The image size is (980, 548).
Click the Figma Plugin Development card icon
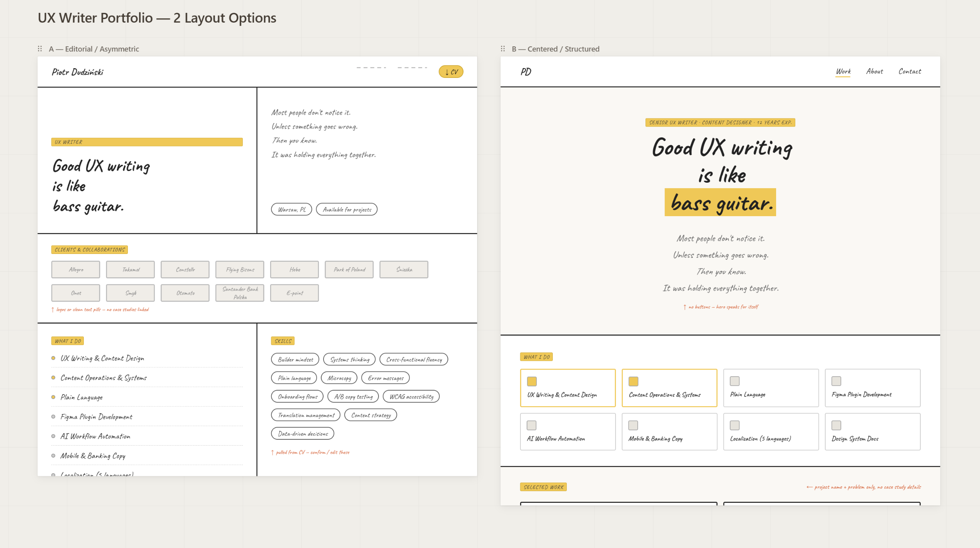pyautogui.click(x=836, y=381)
